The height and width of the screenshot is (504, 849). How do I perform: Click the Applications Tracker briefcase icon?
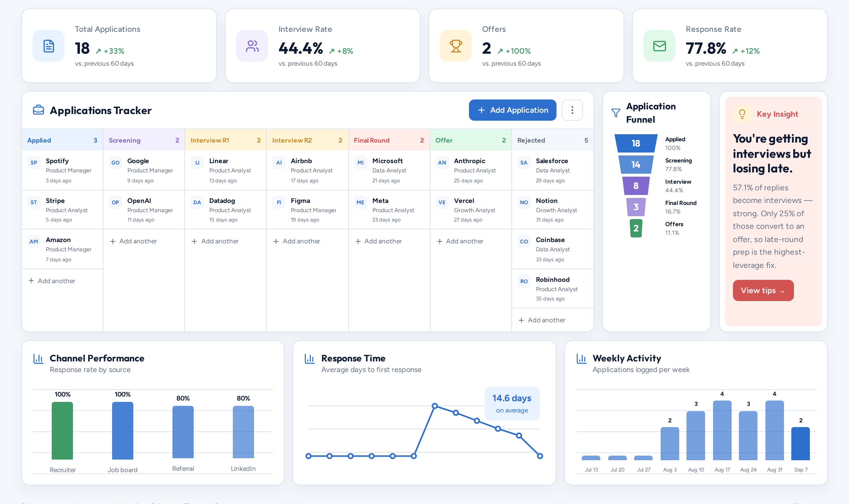pos(38,110)
